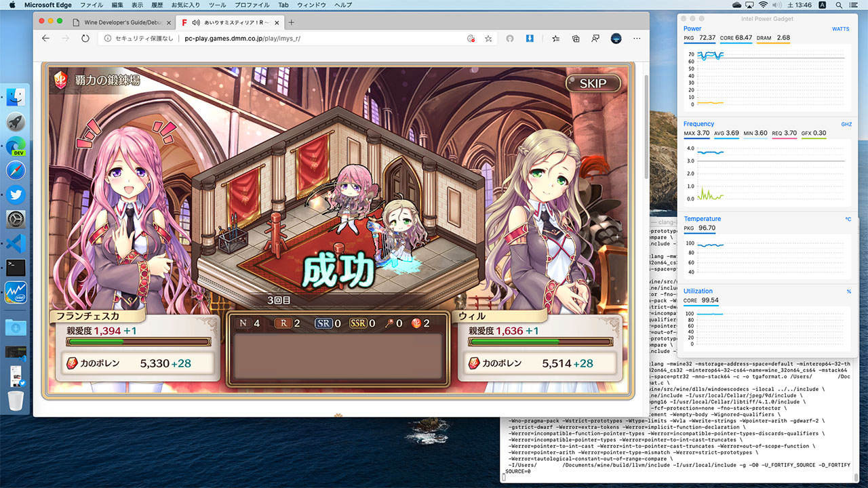
Task: Reload the page with the refresh icon
Action: (85, 39)
